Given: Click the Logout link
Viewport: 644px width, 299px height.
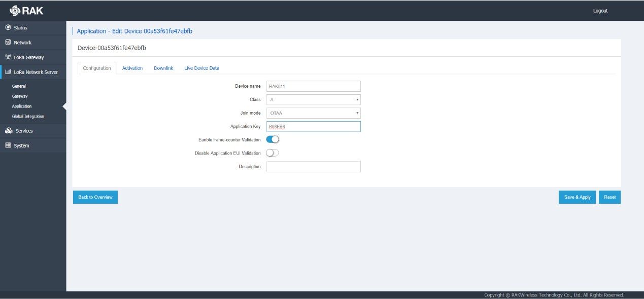Looking at the screenshot, I should [600, 11].
